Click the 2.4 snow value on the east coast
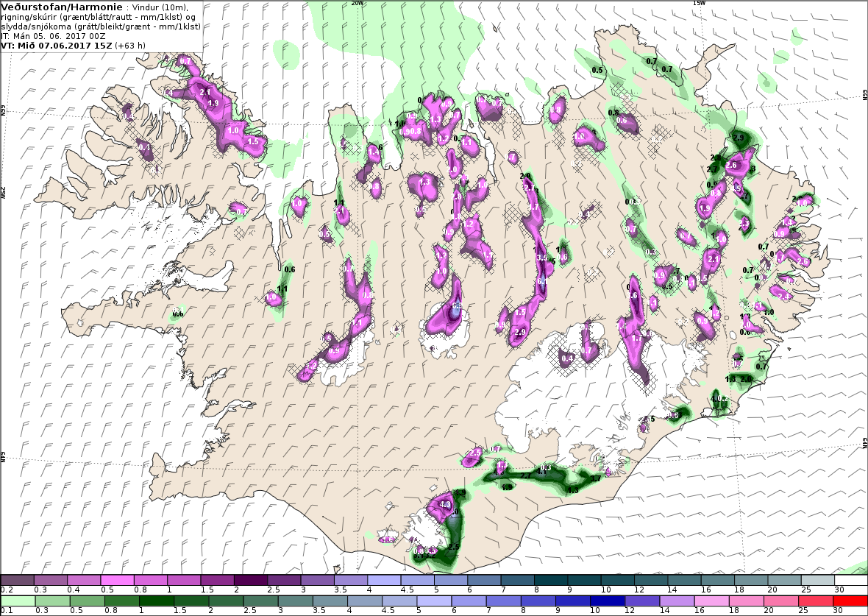Screen dimensions: 868x616 784,297
